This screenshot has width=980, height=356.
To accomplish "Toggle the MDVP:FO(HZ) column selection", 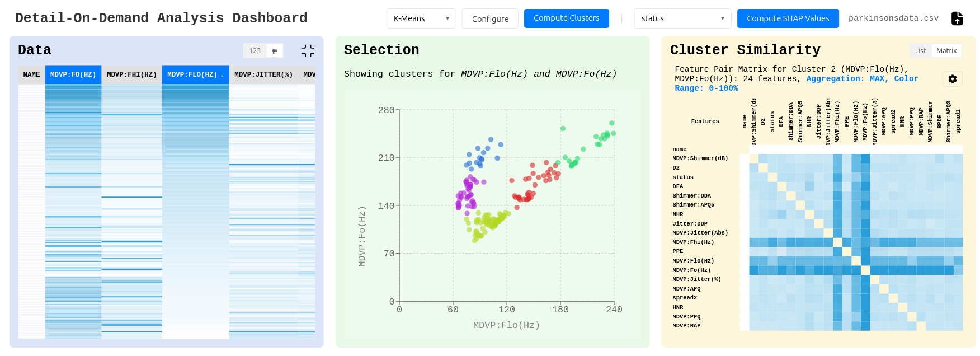I will pos(73,74).
